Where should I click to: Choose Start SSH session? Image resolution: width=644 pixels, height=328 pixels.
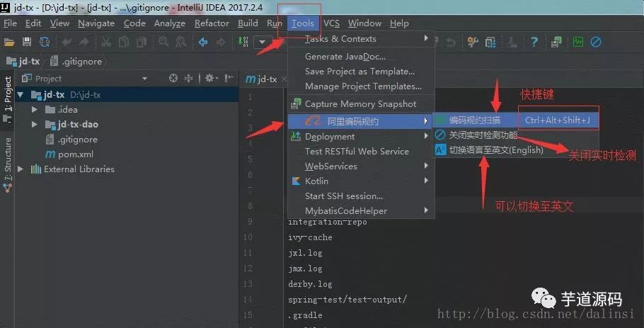tap(361, 196)
